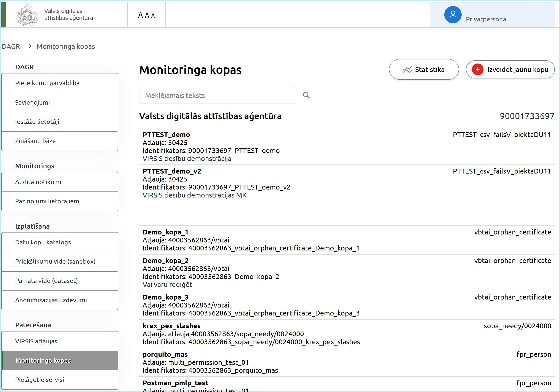This screenshot has height=392, width=560.
Task: Open VIRSIS atļaujas menu item
Action: tap(60, 341)
